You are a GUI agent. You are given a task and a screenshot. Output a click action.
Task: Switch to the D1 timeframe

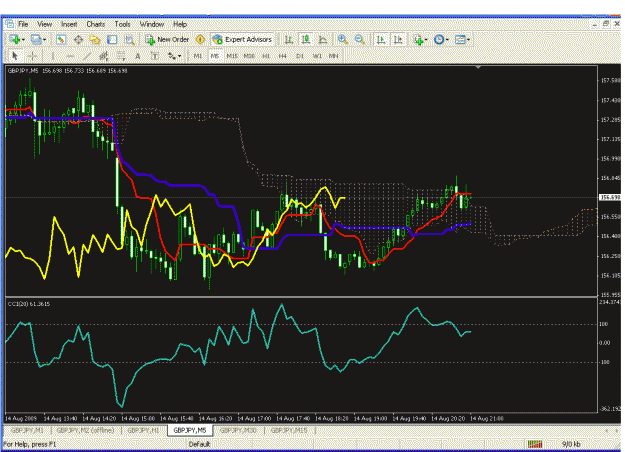click(300, 56)
